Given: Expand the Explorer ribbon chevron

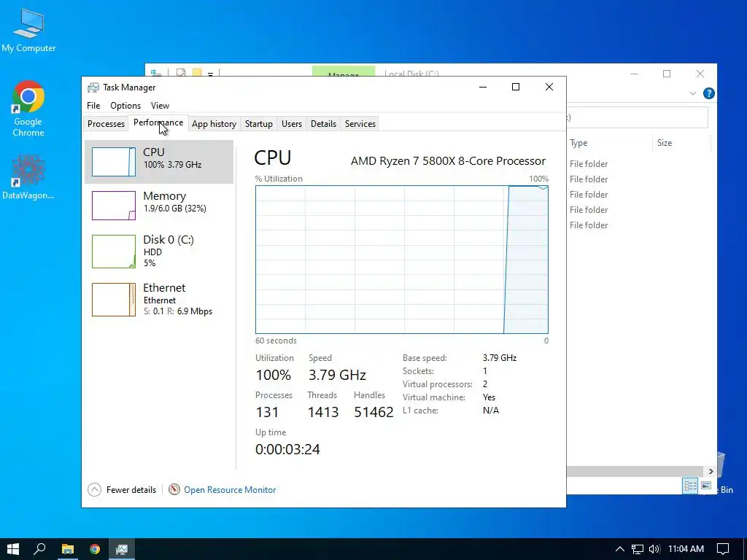Looking at the screenshot, I should click(693, 94).
